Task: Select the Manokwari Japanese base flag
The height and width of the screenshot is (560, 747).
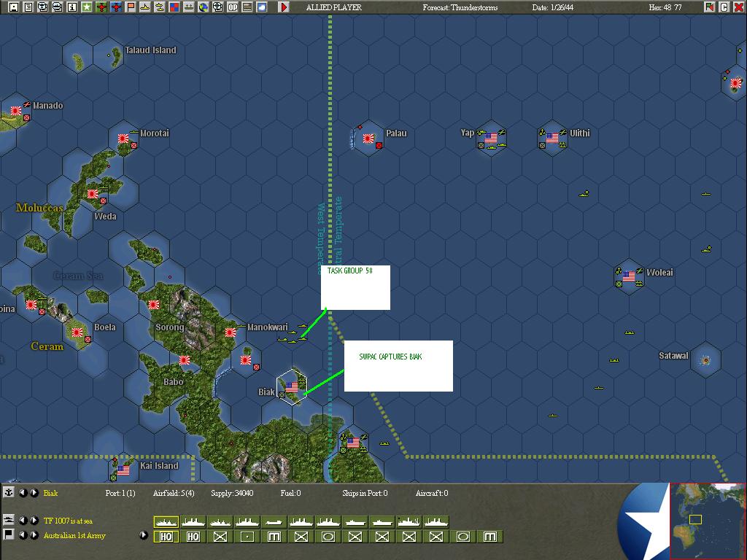Action: click(230, 332)
